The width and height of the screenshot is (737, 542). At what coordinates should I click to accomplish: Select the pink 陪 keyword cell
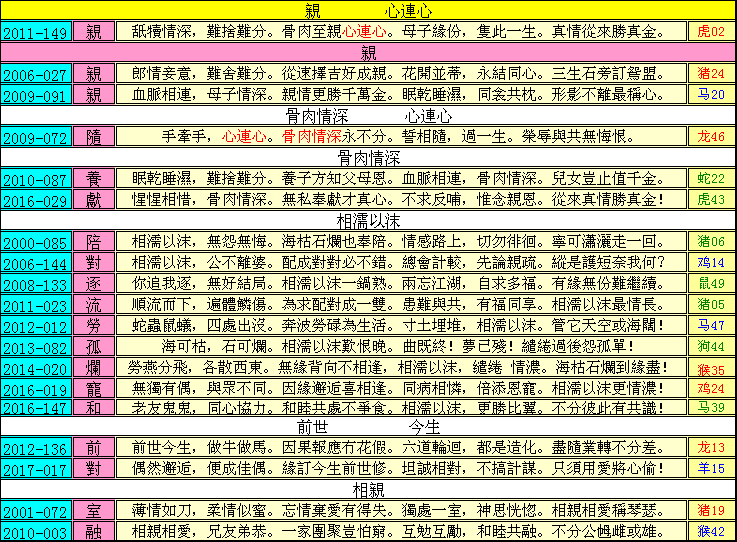point(94,242)
